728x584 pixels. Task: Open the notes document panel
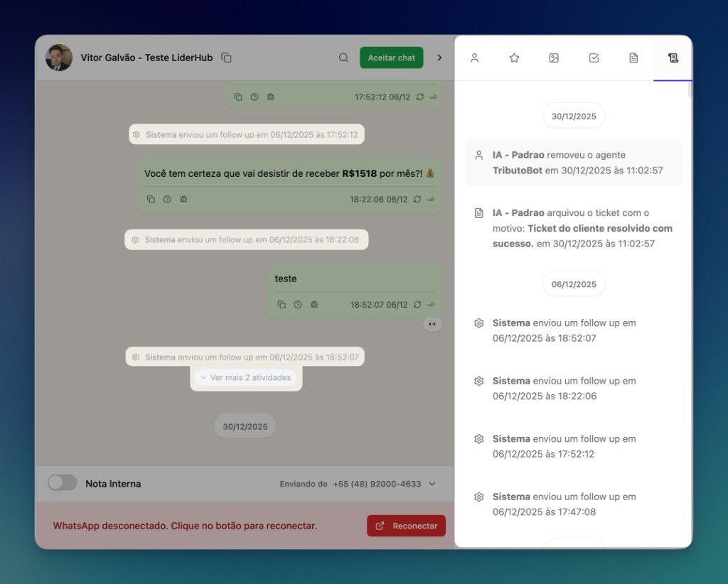pos(633,58)
